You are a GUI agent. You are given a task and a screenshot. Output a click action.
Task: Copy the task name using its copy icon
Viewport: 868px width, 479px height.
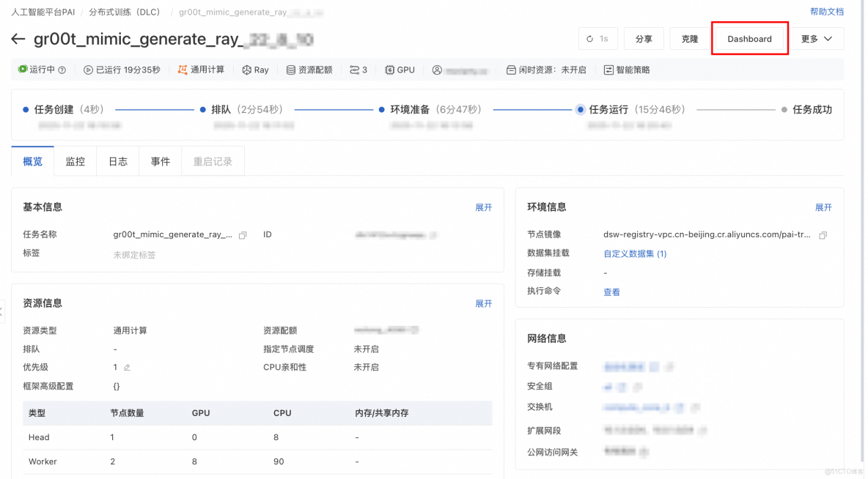click(x=242, y=234)
